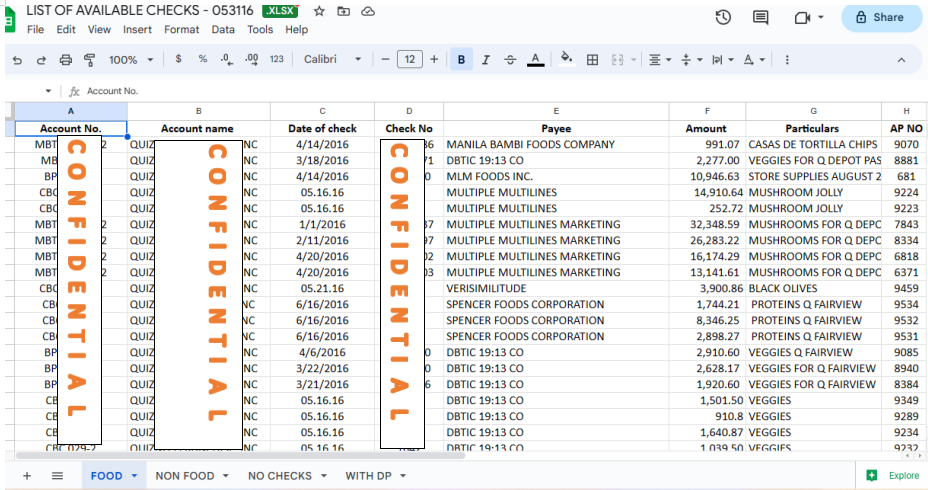
Task: Open the Calibri font dropdown
Action: (333, 60)
